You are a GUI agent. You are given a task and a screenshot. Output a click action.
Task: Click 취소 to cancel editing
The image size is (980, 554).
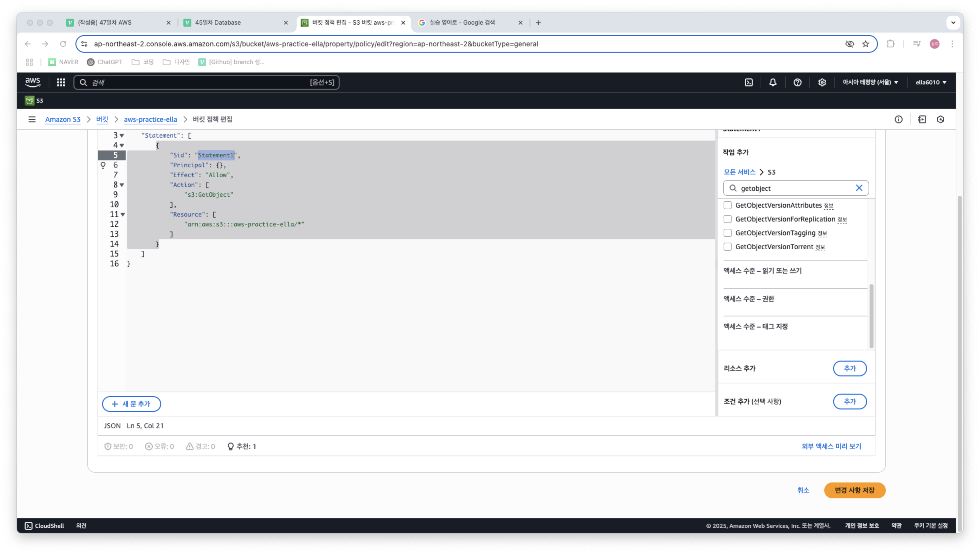coord(803,490)
